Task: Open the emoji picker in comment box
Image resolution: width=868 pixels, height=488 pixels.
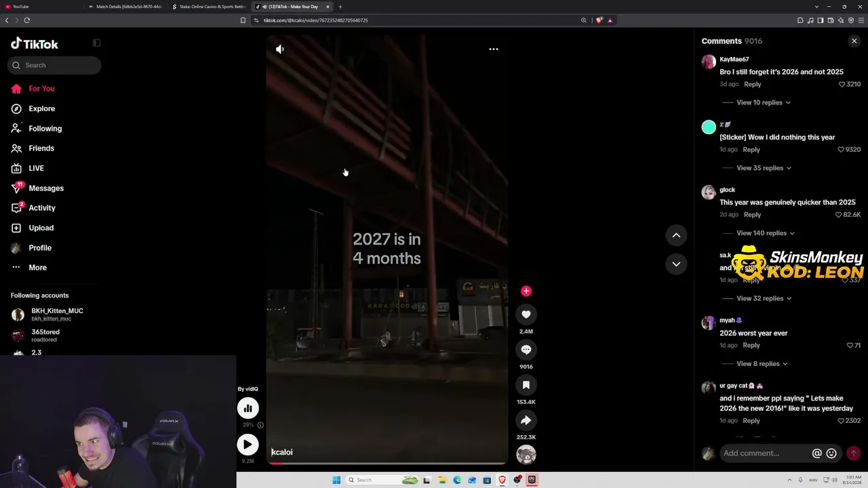Action: coord(831,453)
